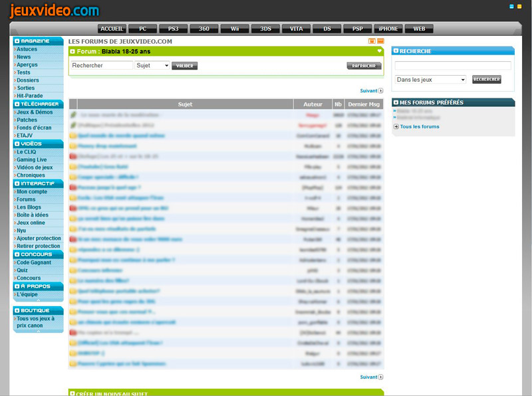Screen dimensions: 532x396
Task: Click the plus icon beside Forum : Blabla 18-25 ans
Action: (72, 52)
